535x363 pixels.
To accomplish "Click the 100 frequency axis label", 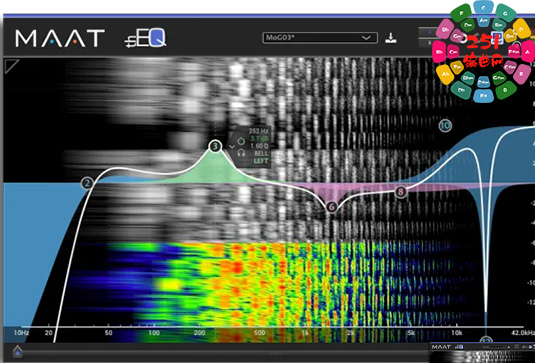I will tap(154, 333).
